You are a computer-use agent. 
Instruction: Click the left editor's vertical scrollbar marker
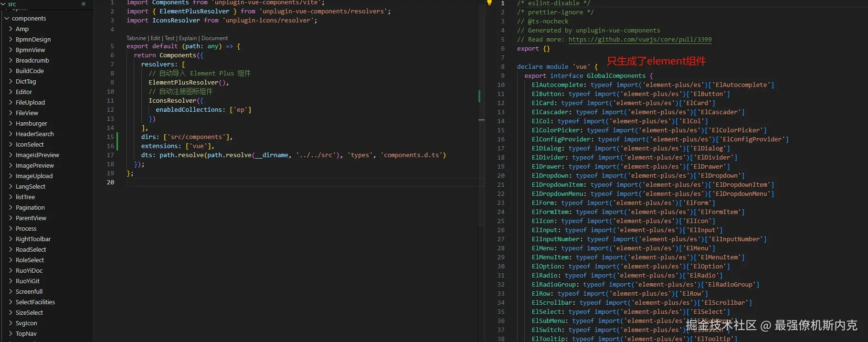pos(481,119)
